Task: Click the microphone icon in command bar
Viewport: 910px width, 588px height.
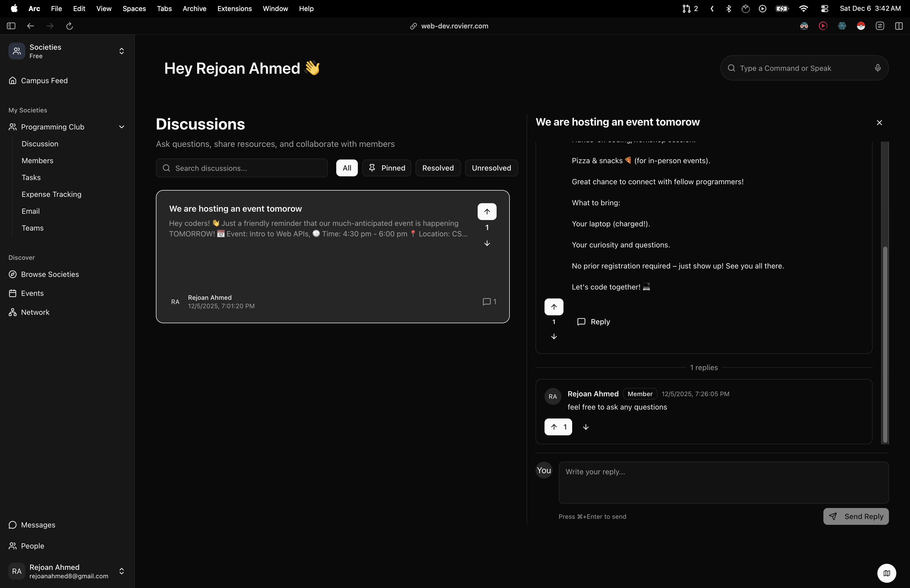Action: (x=878, y=68)
